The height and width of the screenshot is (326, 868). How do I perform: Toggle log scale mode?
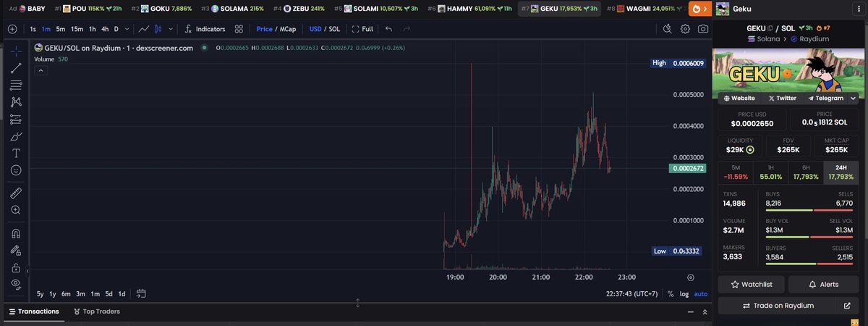coord(684,294)
